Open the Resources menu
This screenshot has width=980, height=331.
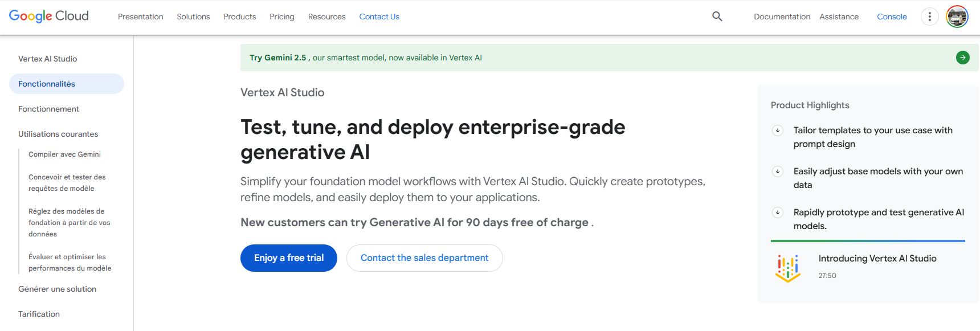point(327,17)
